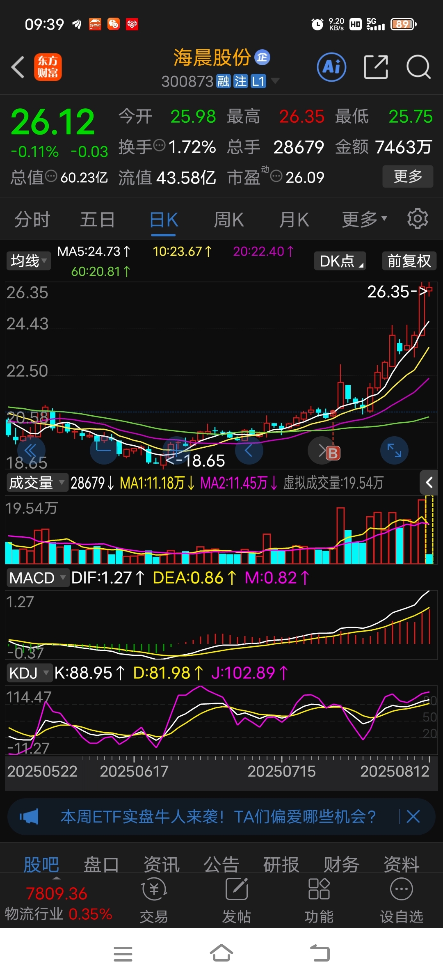Open the Ai assistant icon
Viewport: 443px width, 980px height.
pyautogui.click(x=331, y=67)
